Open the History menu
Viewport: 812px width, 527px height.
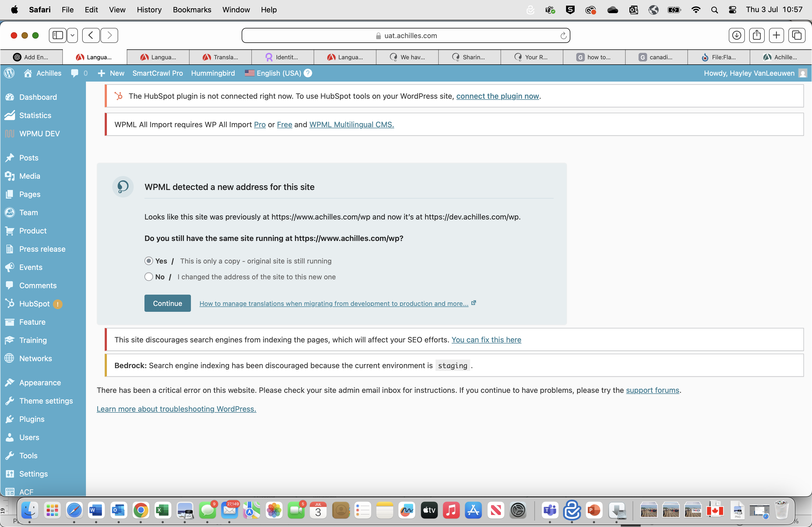149,10
